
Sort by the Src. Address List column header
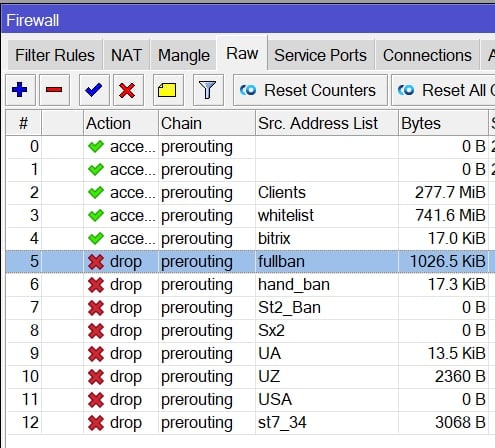[x=327, y=123]
